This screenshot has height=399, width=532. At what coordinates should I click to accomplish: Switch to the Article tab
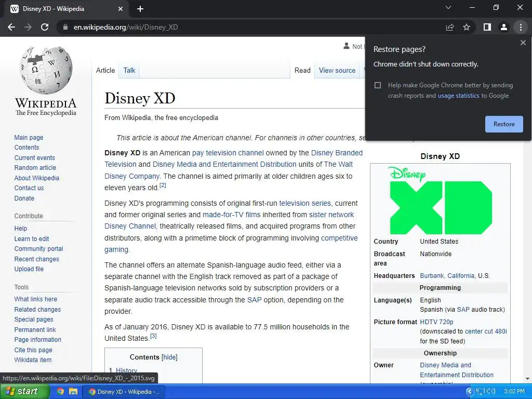(105, 70)
